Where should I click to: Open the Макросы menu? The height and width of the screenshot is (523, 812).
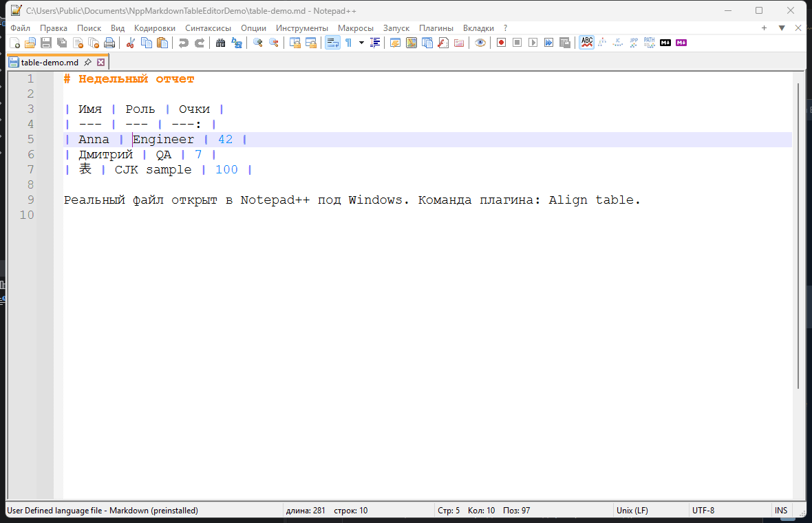point(356,28)
